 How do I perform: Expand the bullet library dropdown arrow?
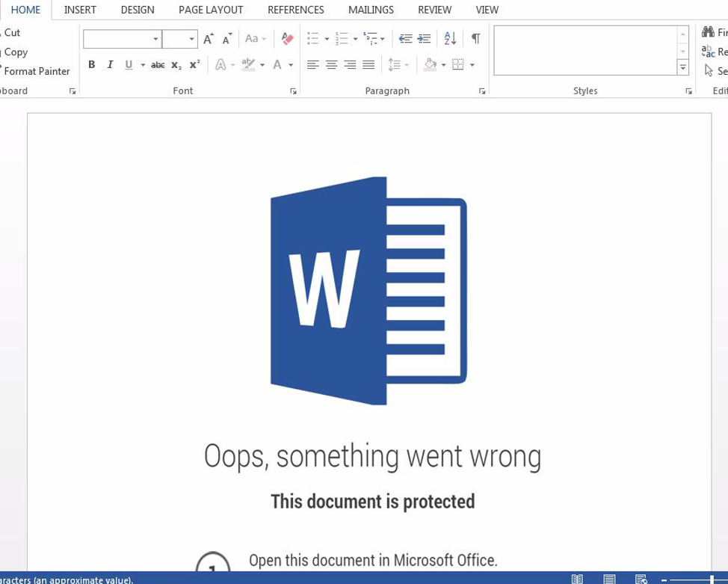tap(327, 39)
